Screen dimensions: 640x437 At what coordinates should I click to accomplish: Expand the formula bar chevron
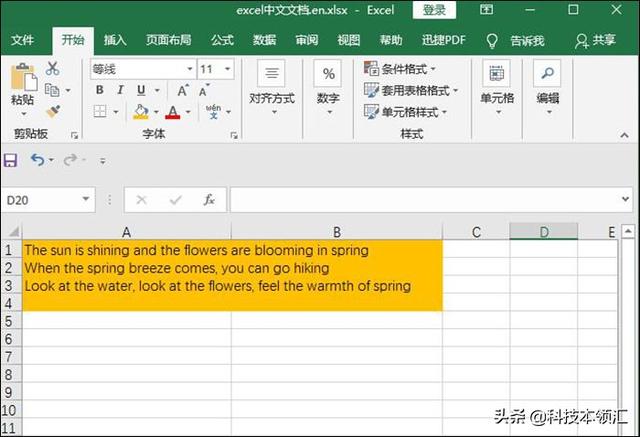coord(626,199)
